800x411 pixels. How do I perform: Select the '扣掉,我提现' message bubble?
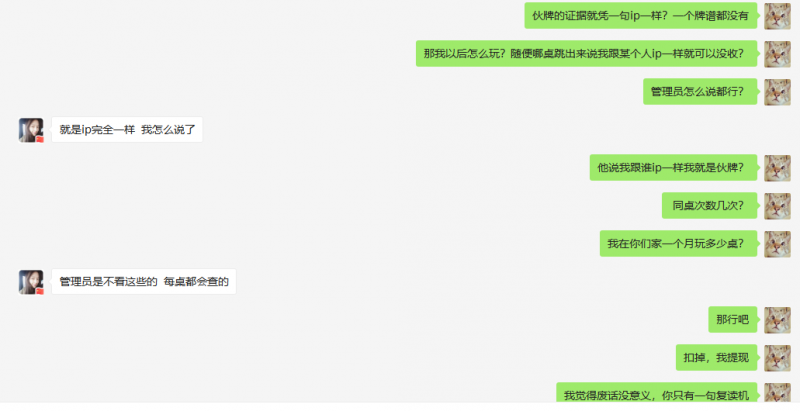(717, 358)
